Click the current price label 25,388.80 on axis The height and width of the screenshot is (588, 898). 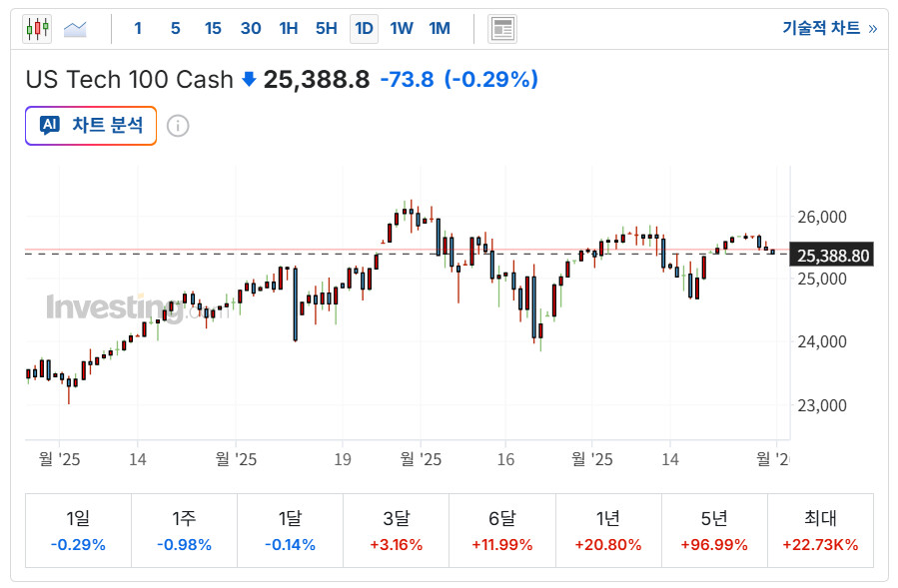coord(833,256)
